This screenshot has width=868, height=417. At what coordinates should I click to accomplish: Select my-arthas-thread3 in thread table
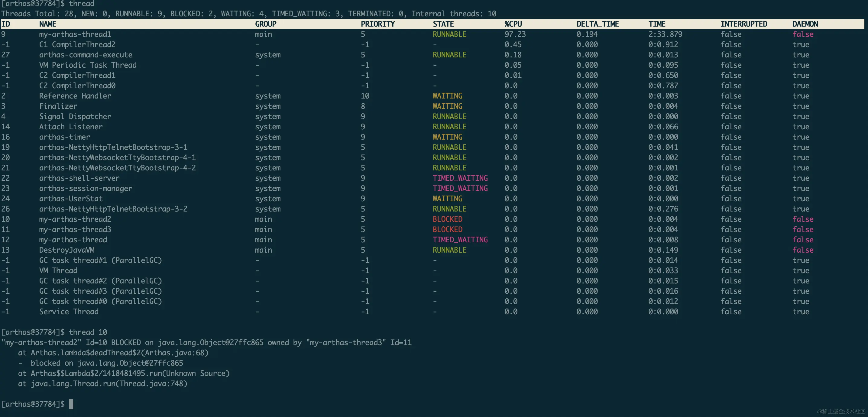pyautogui.click(x=75, y=229)
